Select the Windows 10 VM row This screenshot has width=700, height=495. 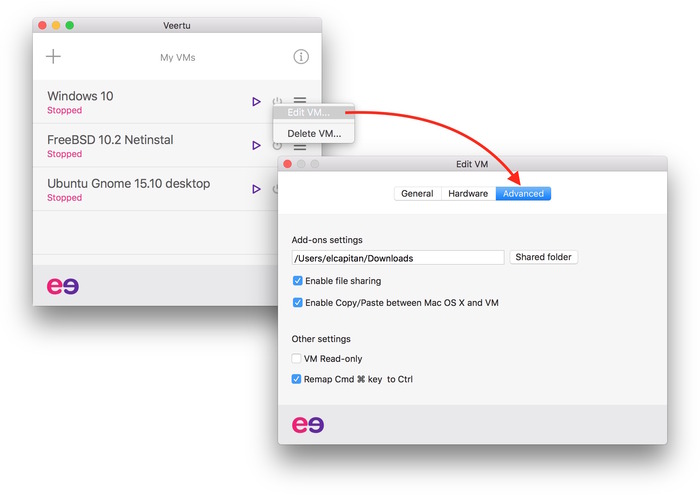click(177, 102)
